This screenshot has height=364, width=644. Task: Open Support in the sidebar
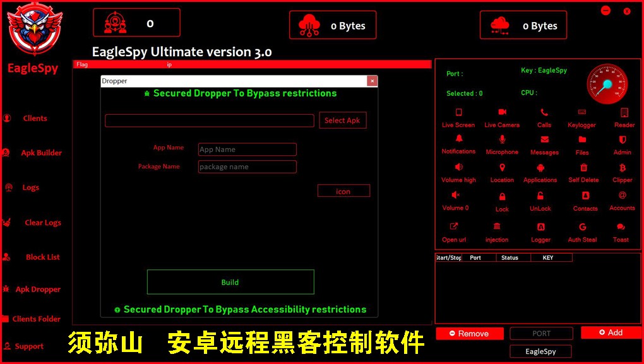click(29, 346)
